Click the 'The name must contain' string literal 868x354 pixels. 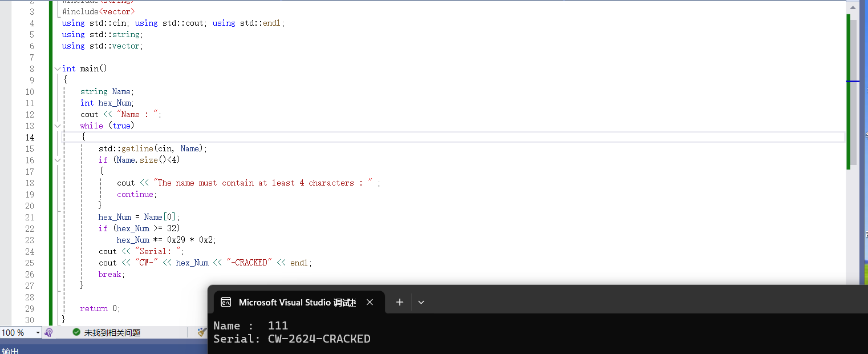(263, 183)
